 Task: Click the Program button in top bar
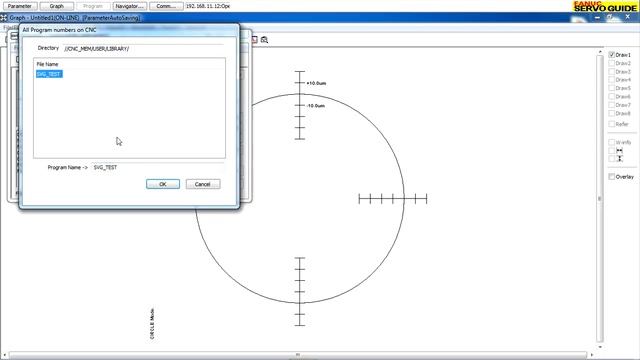click(x=93, y=6)
